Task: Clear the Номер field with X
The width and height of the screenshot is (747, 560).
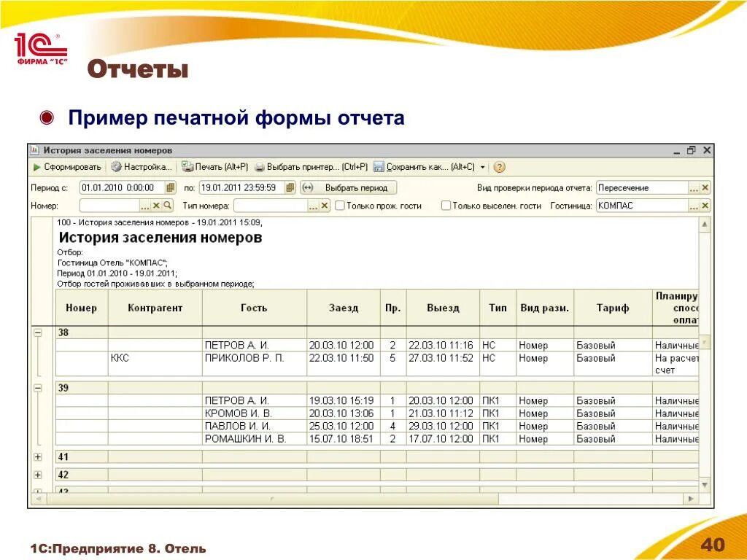Action: coord(156,206)
